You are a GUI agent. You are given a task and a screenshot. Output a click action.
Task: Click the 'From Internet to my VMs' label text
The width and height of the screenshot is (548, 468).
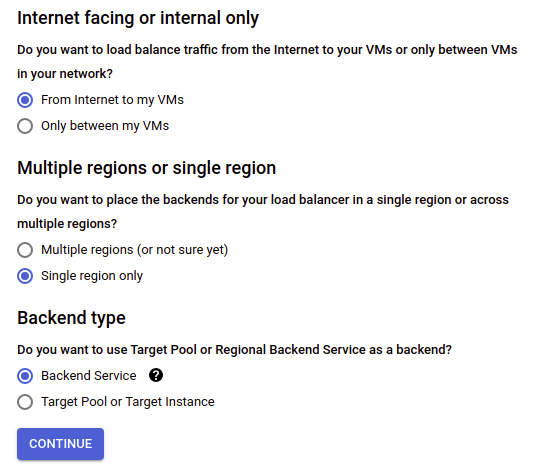coord(112,100)
